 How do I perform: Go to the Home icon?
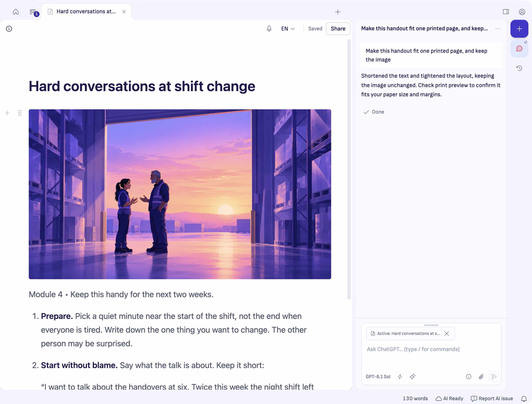(16, 11)
